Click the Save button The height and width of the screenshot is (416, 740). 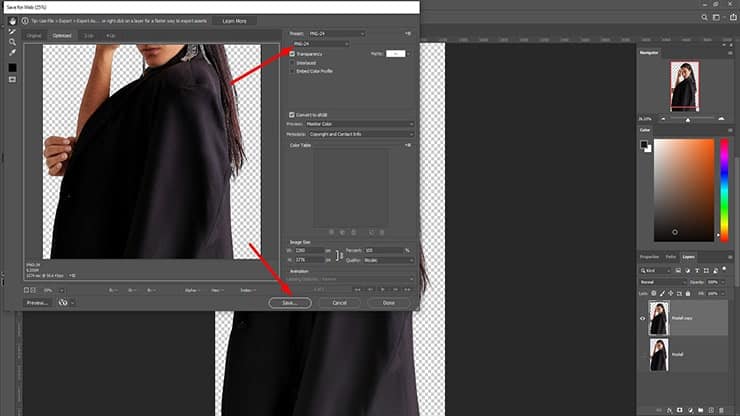289,302
